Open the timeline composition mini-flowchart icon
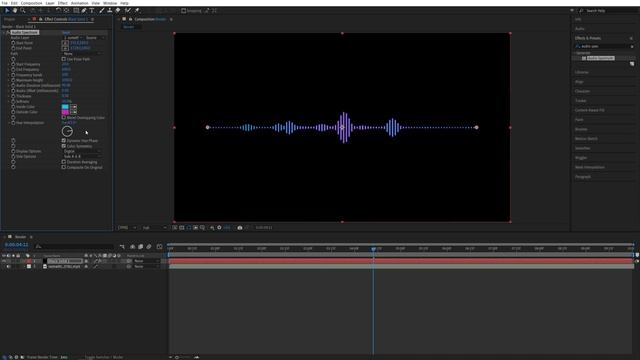The width and height of the screenshot is (640, 360). point(122,247)
